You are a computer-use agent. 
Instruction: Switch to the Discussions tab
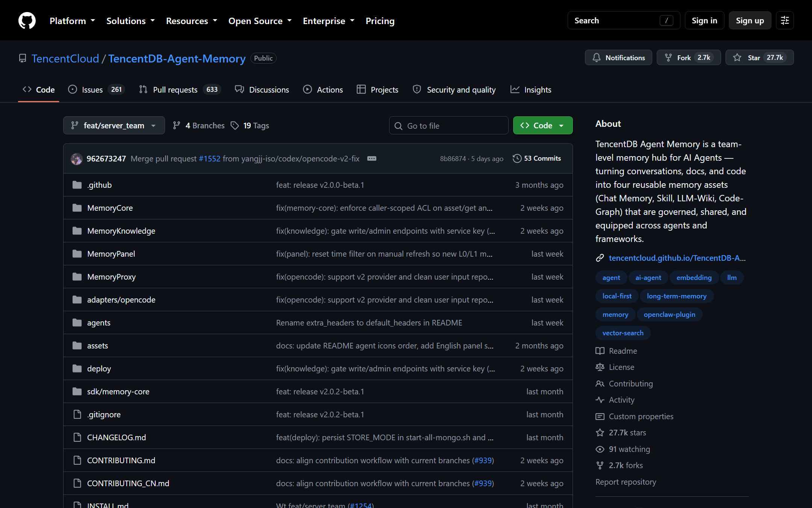coord(262,90)
